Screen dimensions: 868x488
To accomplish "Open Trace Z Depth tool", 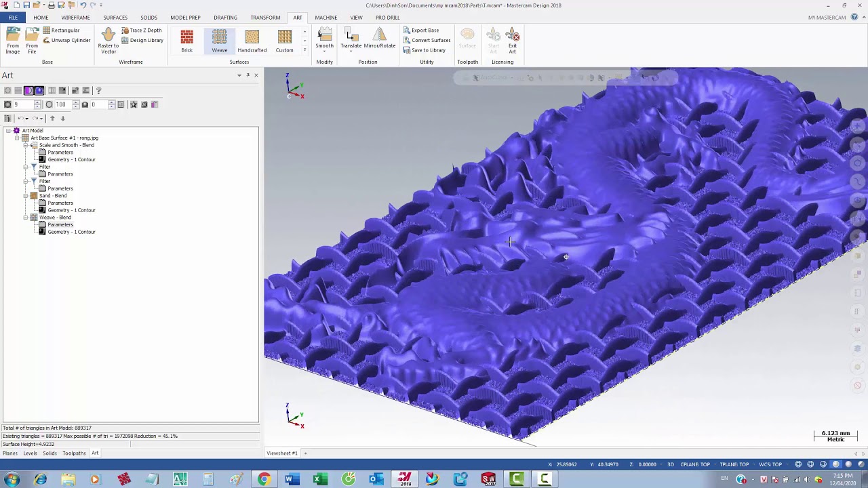I will coord(141,30).
